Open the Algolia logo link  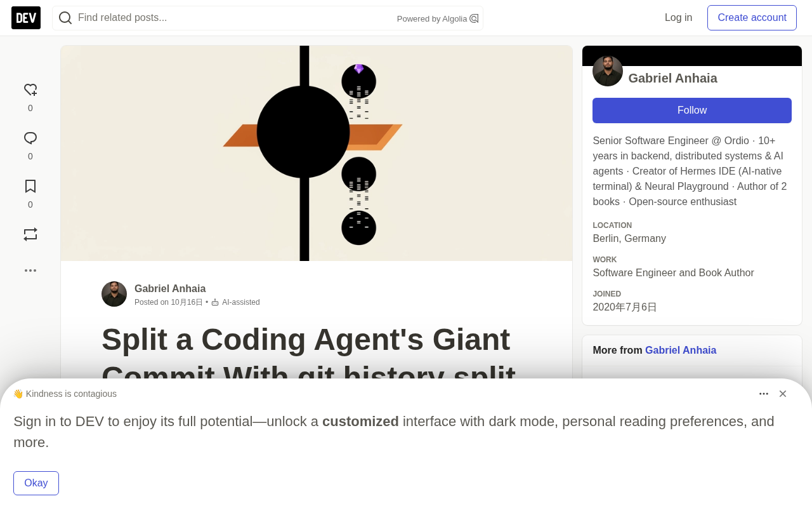[474, 18]
